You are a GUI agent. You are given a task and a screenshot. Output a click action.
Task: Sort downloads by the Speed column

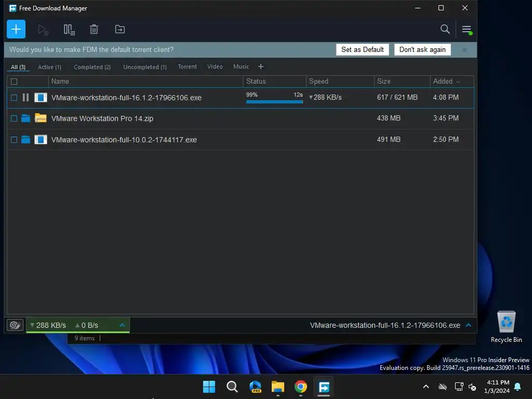pos(340,82)
